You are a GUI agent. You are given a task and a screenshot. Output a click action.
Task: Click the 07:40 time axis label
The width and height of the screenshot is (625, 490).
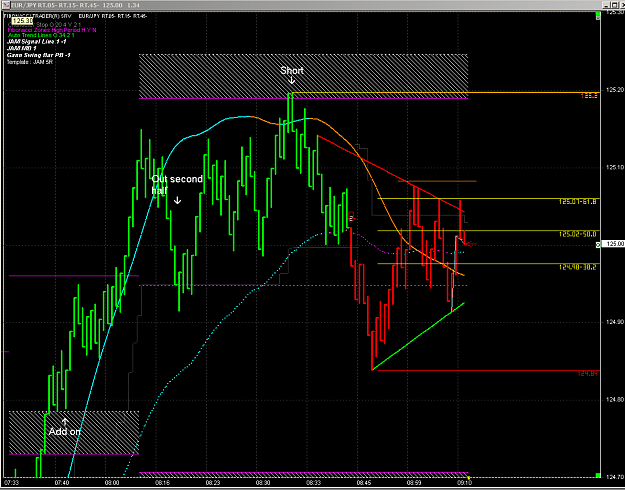point(62,483)
